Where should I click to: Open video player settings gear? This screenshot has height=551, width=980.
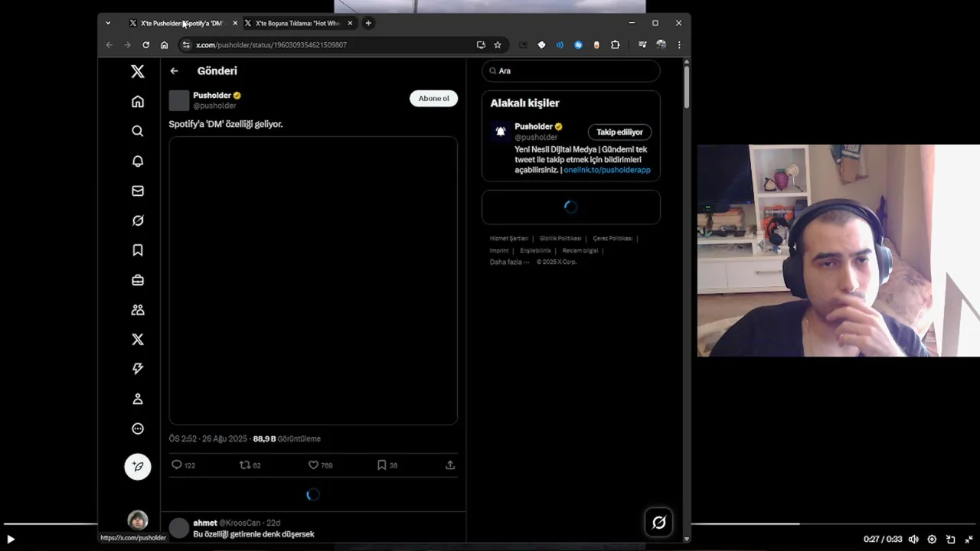pyautogui.click(x=932, y=540)
